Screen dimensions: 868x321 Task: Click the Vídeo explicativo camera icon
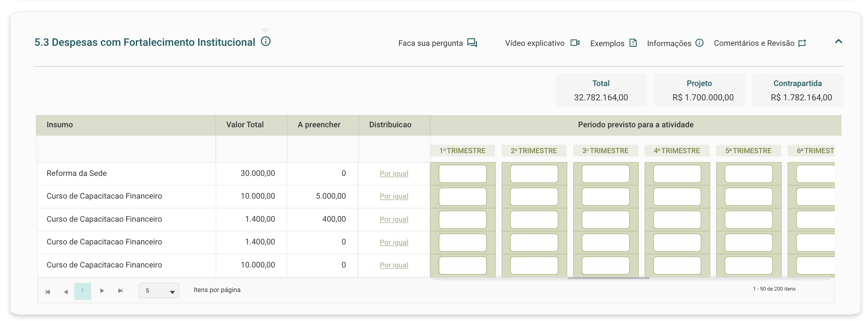(x=575, y=43)
